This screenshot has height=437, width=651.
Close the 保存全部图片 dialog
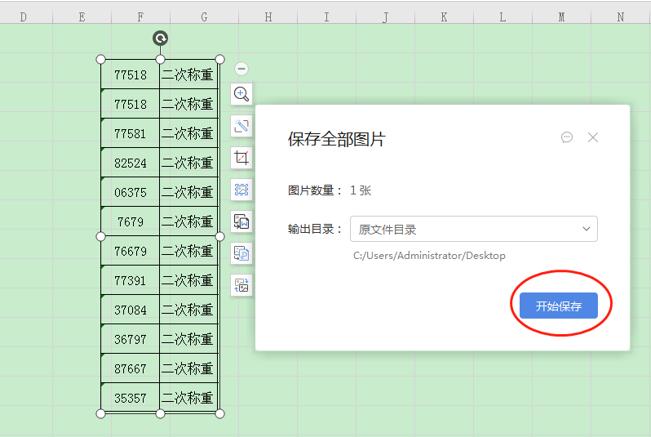[593, 137]
